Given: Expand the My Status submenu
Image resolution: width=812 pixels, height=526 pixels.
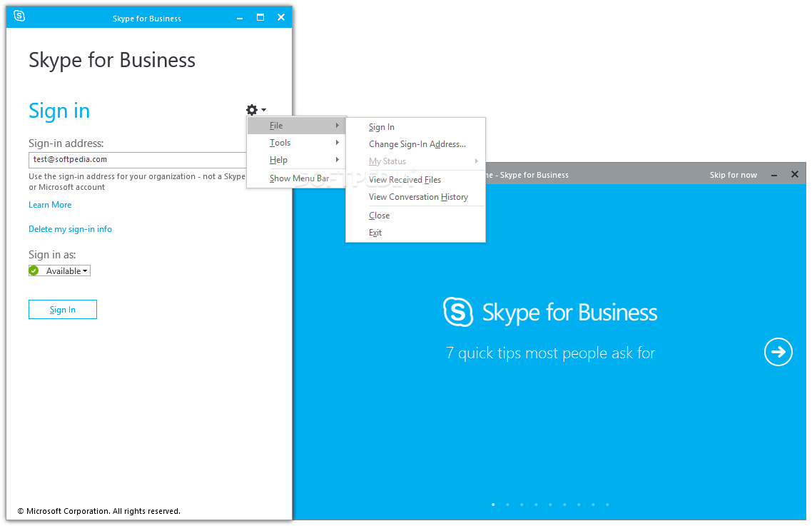Looking at the screenshot, I should (415, 161).
